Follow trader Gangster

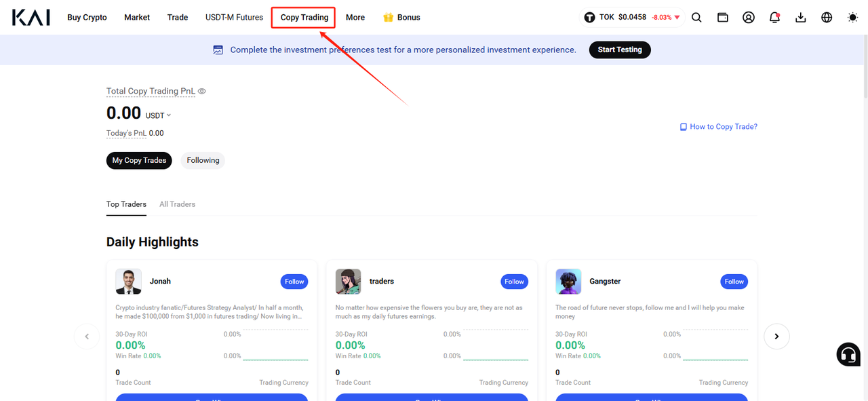click(x=734, y=282)
